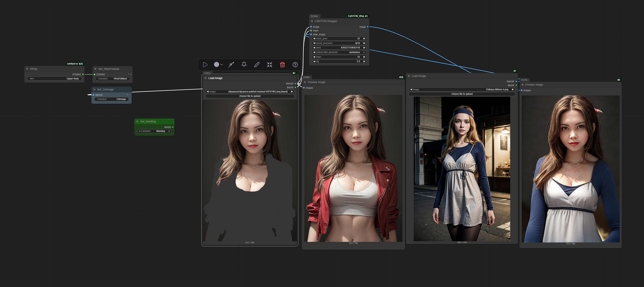The image size is (644, 287).
Task: Click the pencil edit icon in toolbar
Action: click(x=257, y=65)
